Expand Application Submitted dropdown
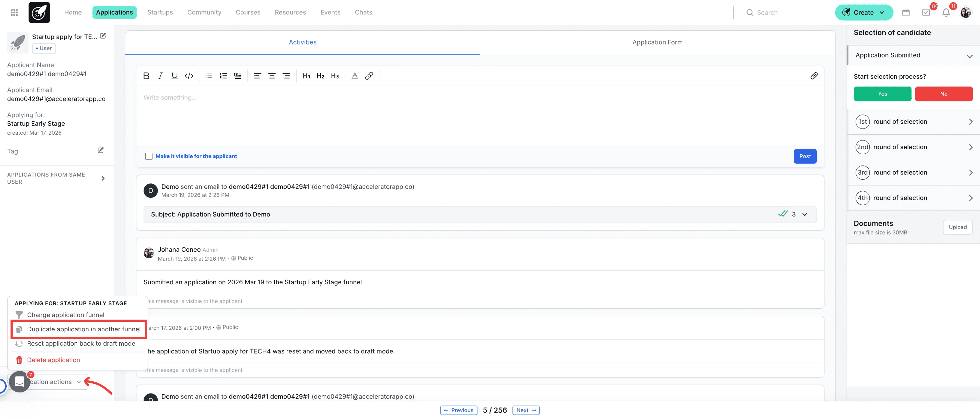Screen dimensions: 980x419 pos(969,56)
